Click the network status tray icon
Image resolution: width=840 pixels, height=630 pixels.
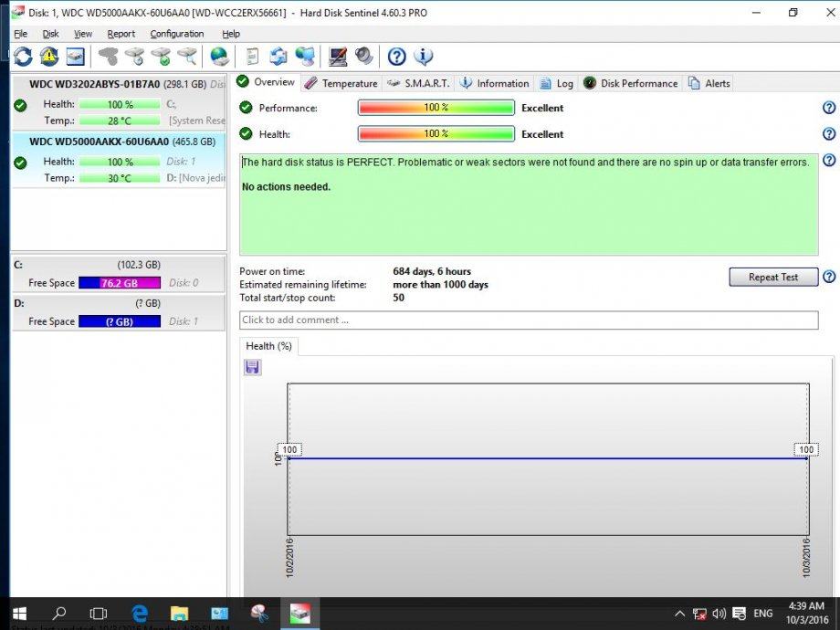699,614
